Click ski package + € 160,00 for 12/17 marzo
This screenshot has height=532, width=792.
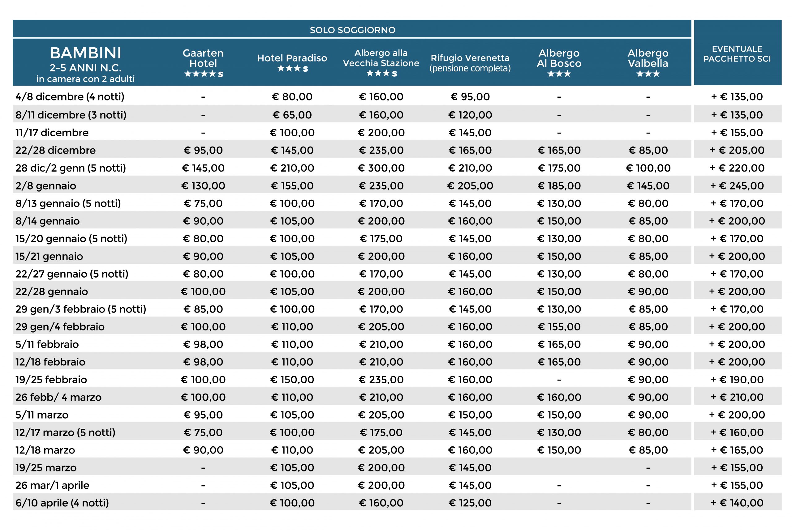tap(737, 433)
